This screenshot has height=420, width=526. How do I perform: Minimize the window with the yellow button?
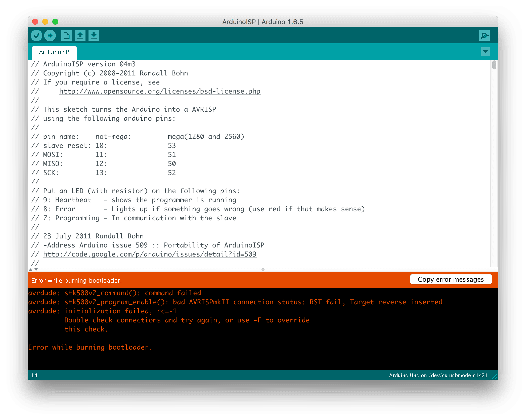point(45,22)
